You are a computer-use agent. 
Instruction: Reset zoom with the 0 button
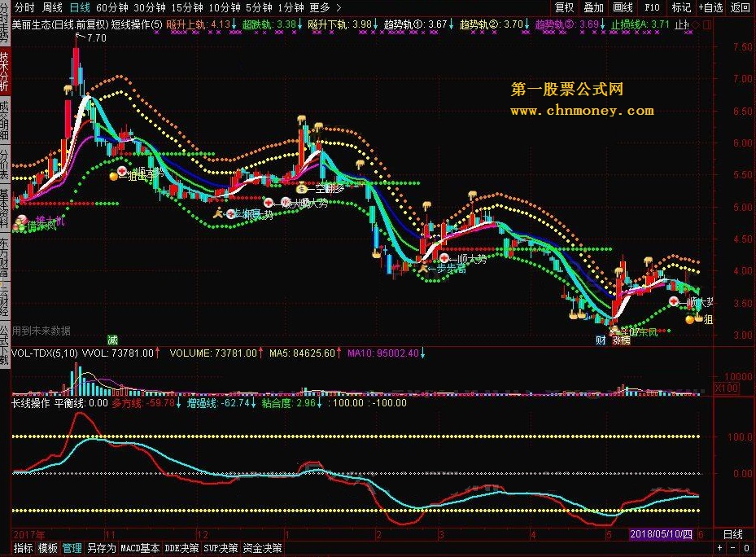pyautogui.click(x=746, y=548)
